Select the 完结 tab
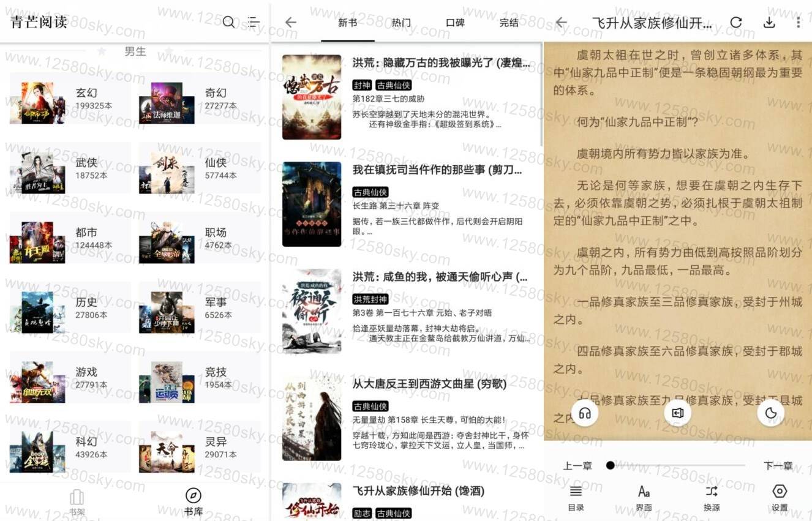 click(x=509, y=23)
